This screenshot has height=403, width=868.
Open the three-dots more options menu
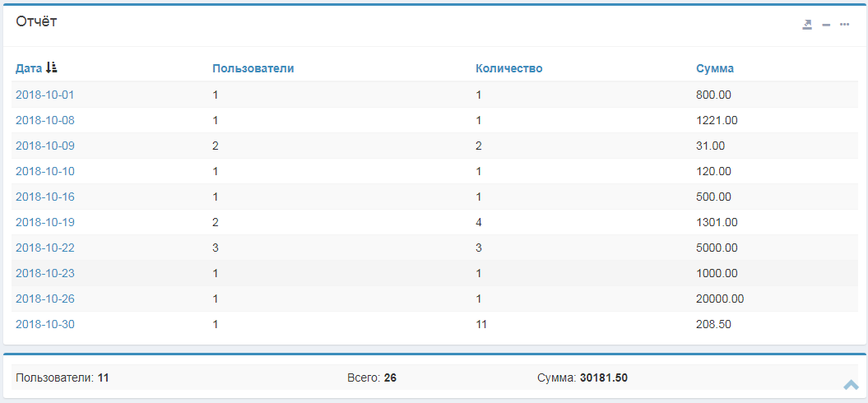(x=844, y=25)
